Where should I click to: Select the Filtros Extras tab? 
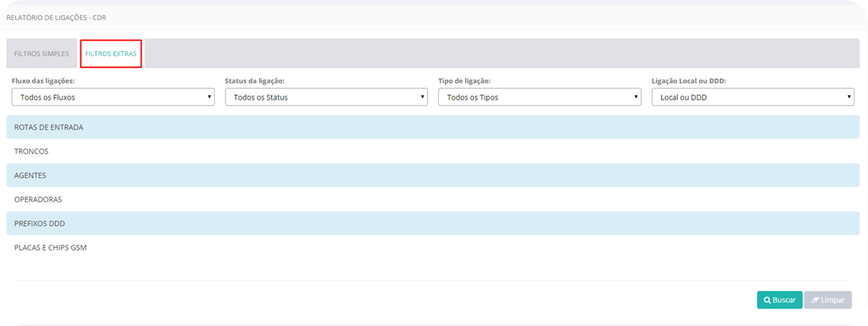coord(111,54)
